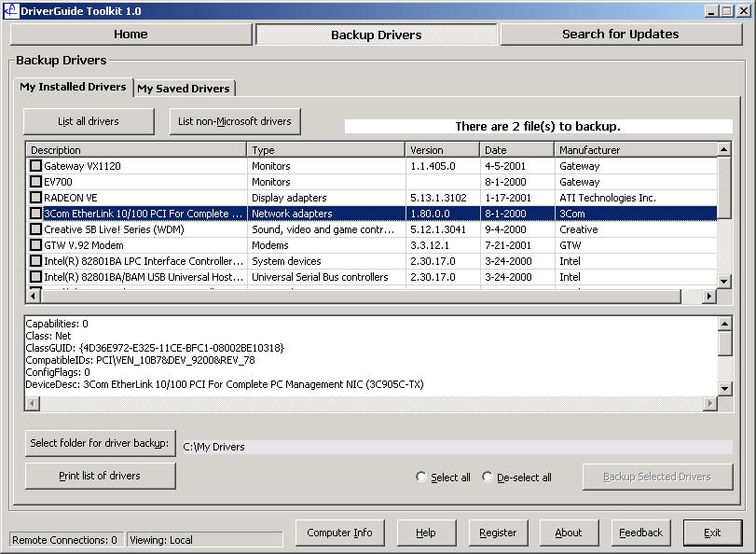Click the Feedback button

[x=640, y=533]
